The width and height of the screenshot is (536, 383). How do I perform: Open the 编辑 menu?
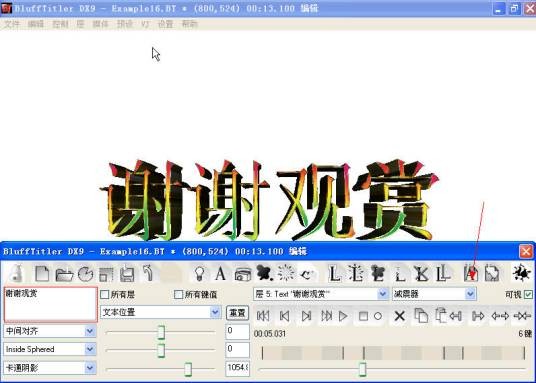(36, 24)
